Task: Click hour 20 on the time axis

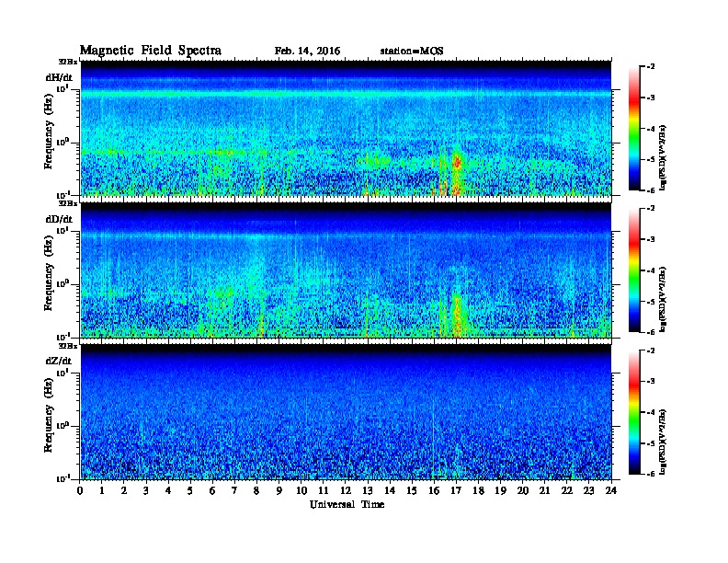Action: click(x=522, y=490)
